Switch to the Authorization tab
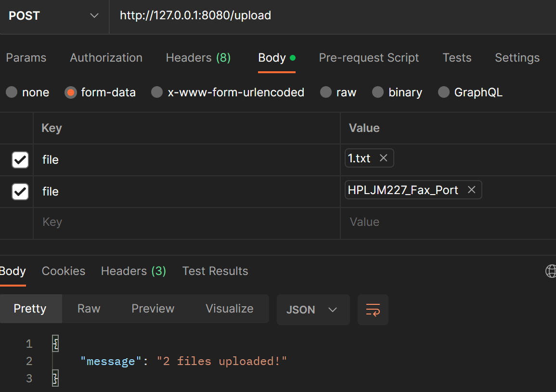 (x=106, y=58)
